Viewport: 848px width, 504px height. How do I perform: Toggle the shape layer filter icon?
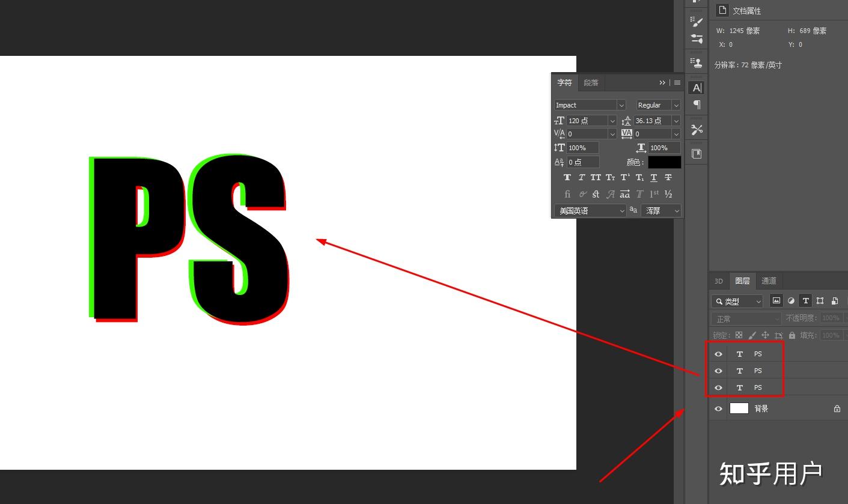pos(820,301)
